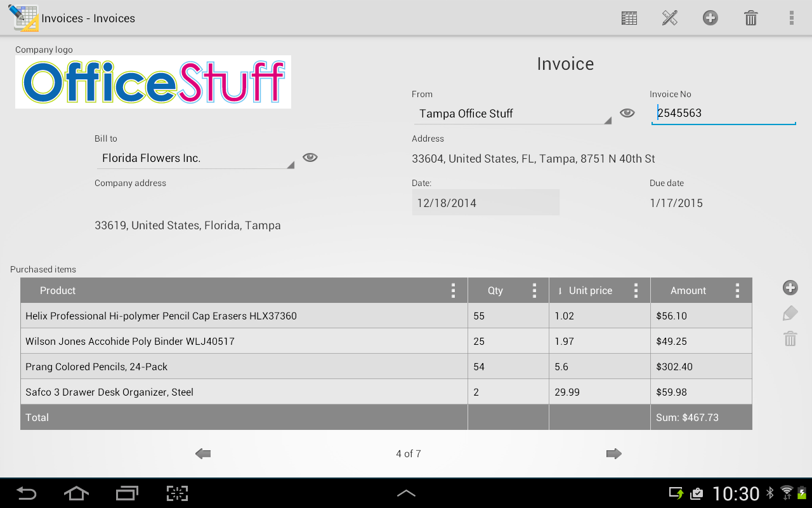This screenshot has height=508, width=812.
Task: Tap the screenshot capture button
Action: (178, 493)
